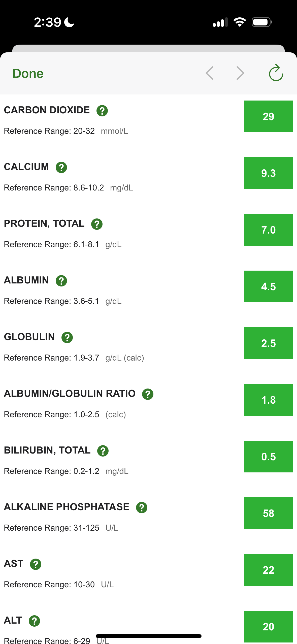297x644 pixels.
Task: Tap Alkaline Phosphatase question mark icon
Action: 142,507
